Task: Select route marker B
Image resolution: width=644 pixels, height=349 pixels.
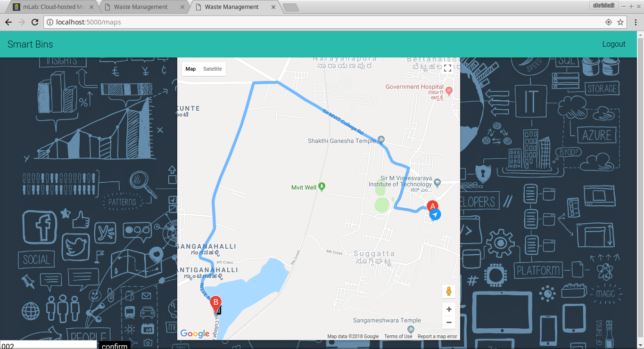Action: (216, 304)
